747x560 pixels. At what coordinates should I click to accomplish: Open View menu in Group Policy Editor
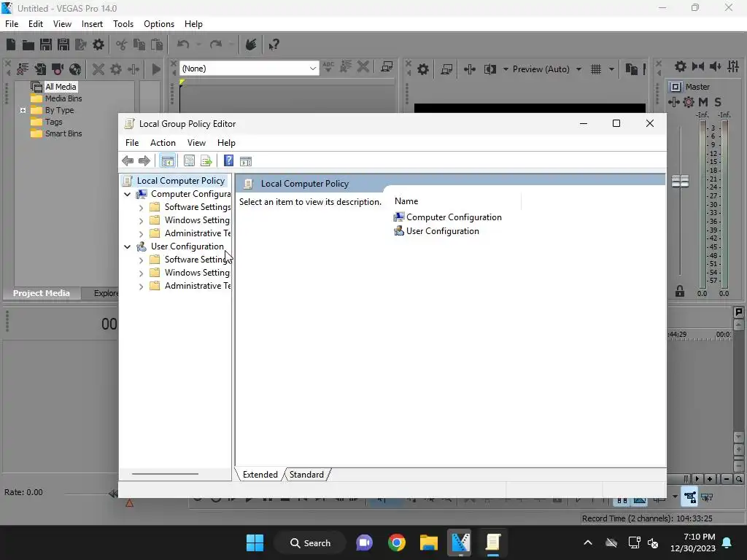196,143
